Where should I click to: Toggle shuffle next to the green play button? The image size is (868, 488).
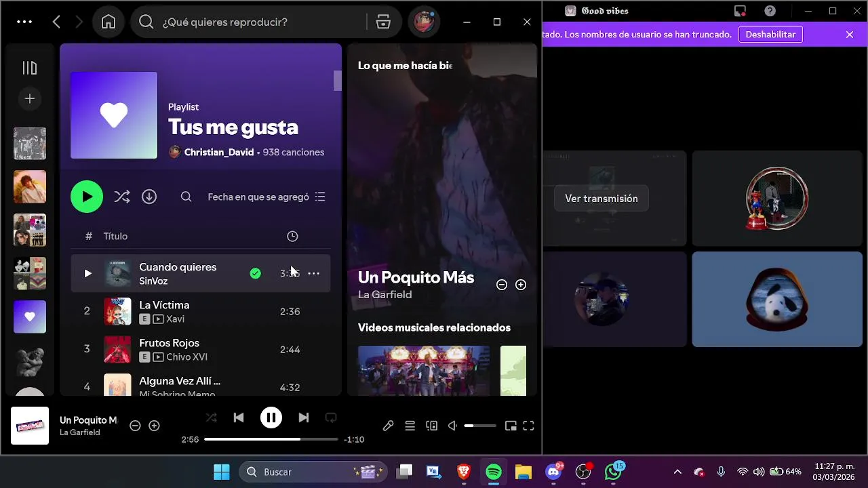(122, 197)
